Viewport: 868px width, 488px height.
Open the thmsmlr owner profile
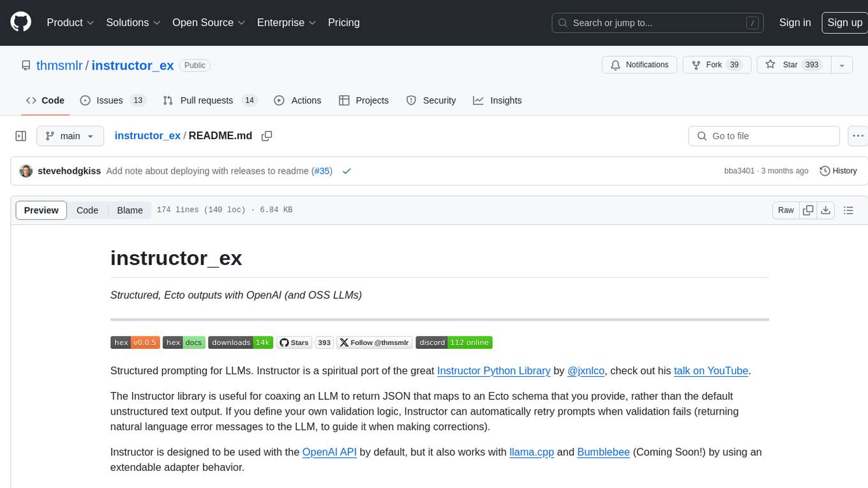tap(59, 65)
